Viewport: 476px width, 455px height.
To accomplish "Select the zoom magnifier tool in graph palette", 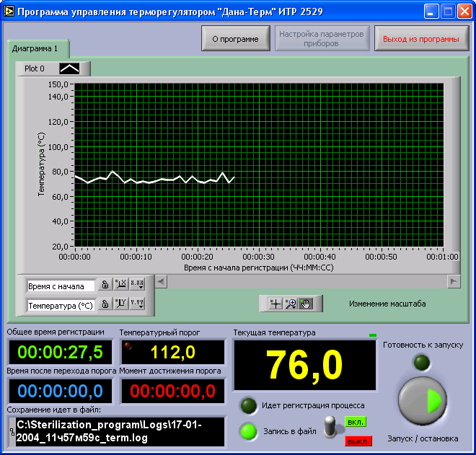I will (291, 304).
